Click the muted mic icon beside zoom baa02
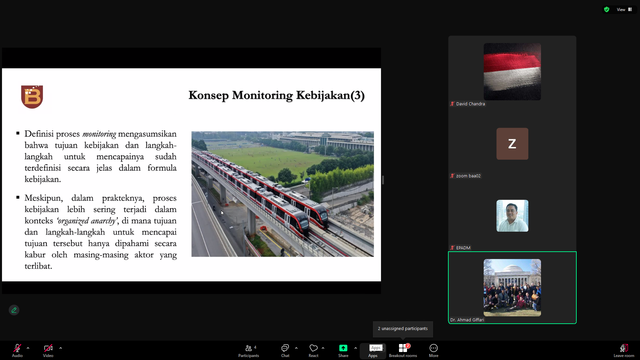Viewport: 640px width, 360px height. 452,176
